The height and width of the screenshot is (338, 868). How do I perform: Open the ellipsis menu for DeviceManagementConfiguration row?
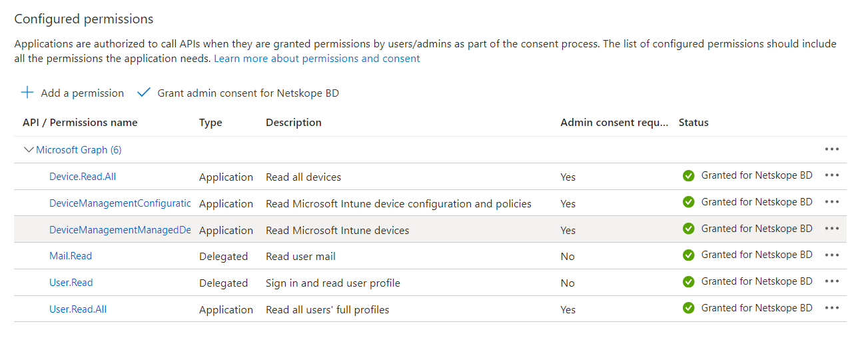coord(832,202)
